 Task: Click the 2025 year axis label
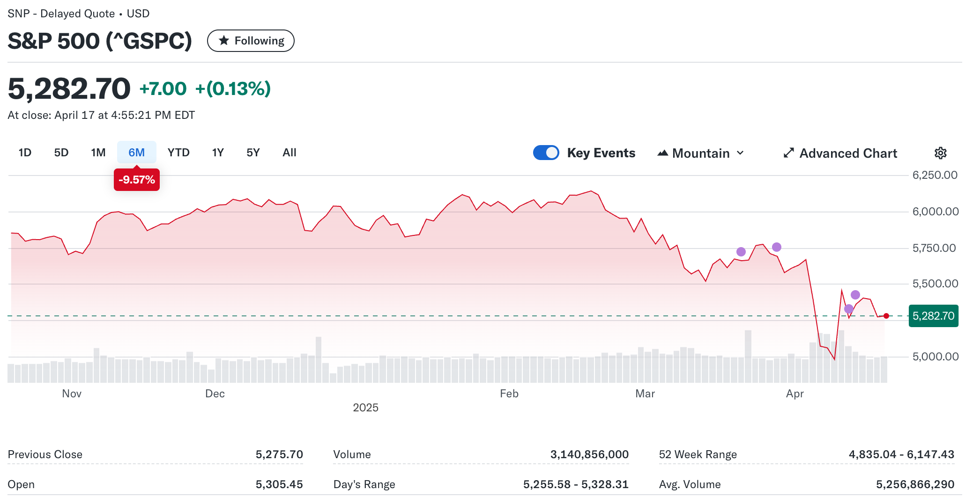point(366,408)
